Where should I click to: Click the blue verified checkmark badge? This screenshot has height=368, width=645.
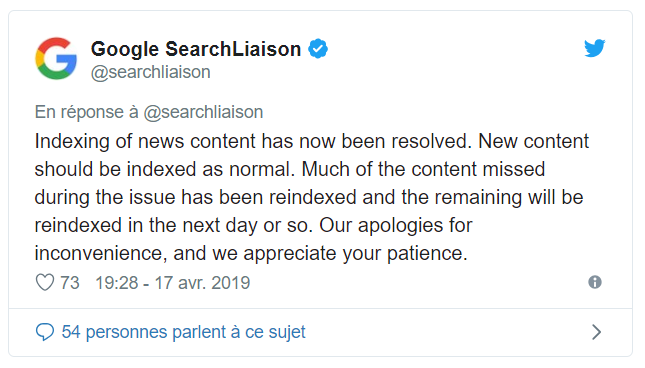318,49
